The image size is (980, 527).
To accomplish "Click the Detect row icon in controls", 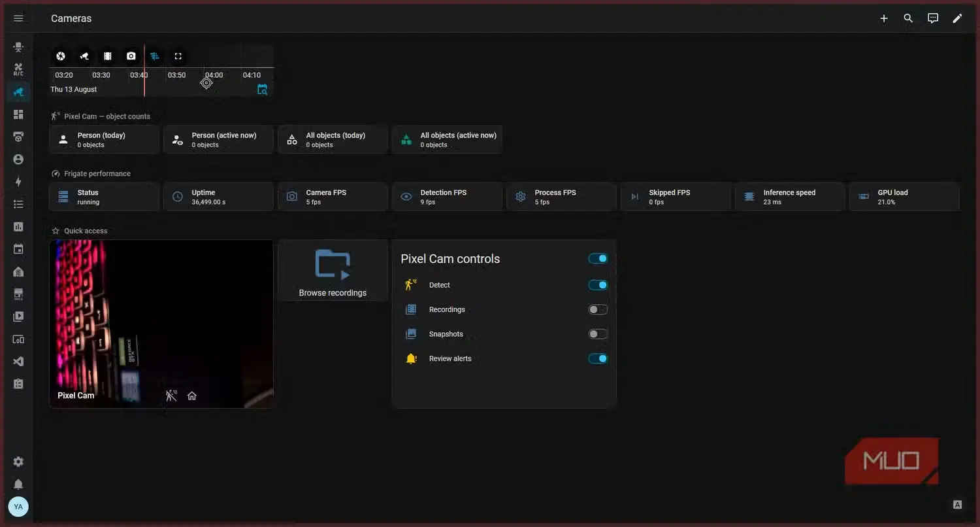I will 411,285.
